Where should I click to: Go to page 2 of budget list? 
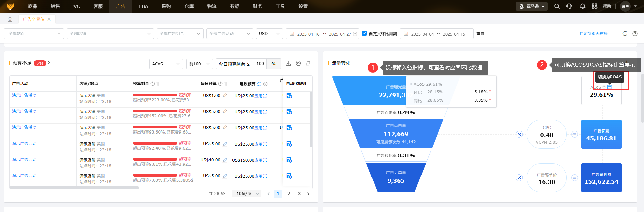point(288,194)
